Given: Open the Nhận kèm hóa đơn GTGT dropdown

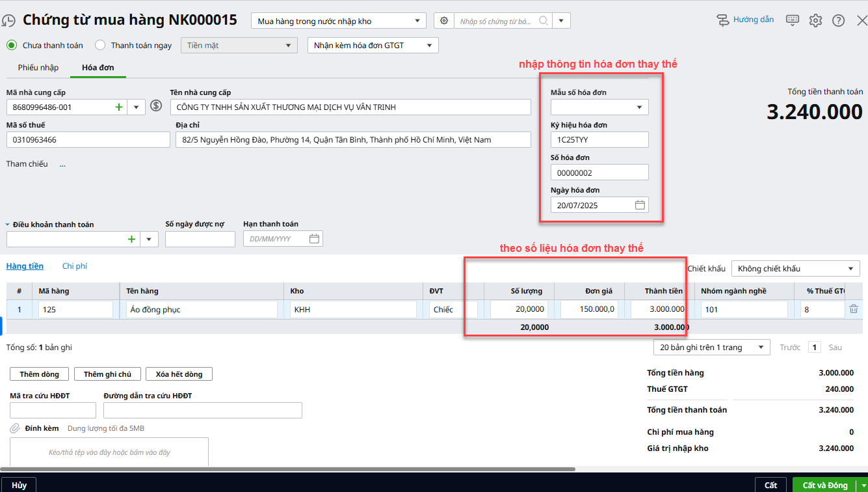Looking at the screenshot, I should coord(373,46).
